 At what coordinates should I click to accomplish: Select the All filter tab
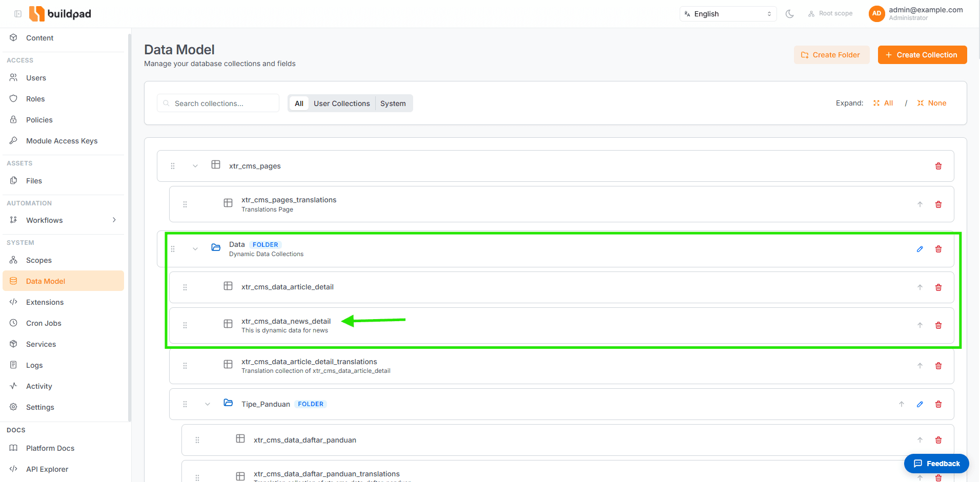pos(299,103)
